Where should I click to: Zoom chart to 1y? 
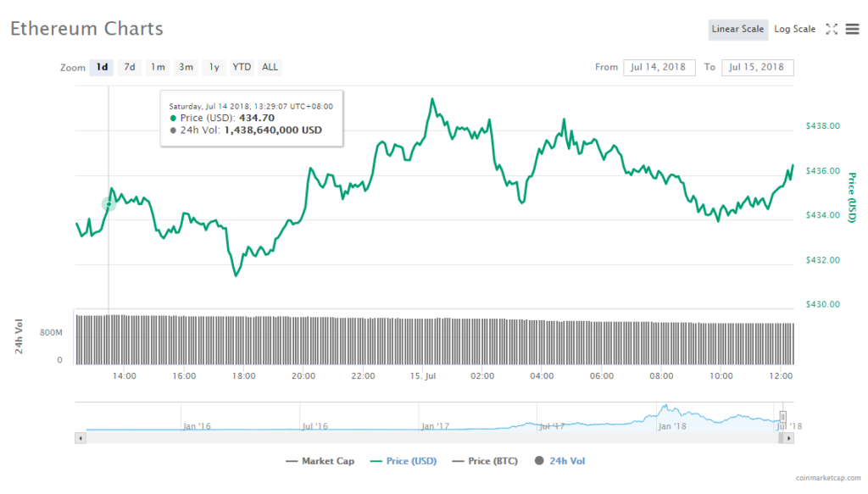click(x=214, y=67)
